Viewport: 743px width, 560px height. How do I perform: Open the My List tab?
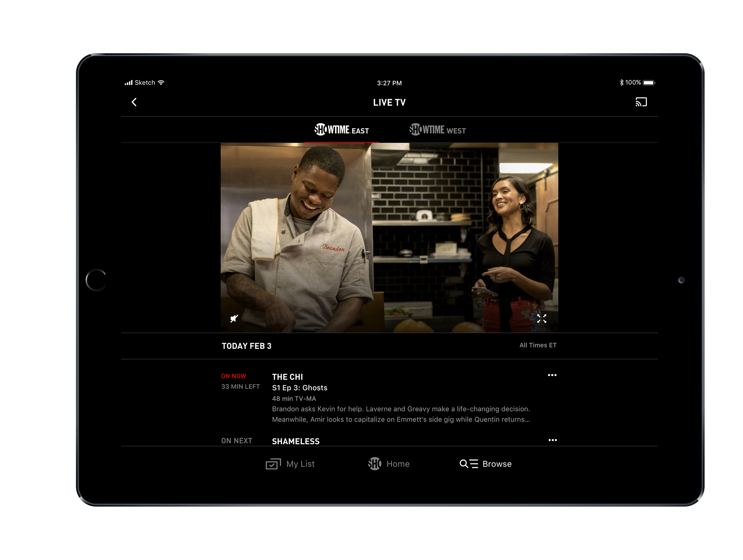click(x=290, y=464)
